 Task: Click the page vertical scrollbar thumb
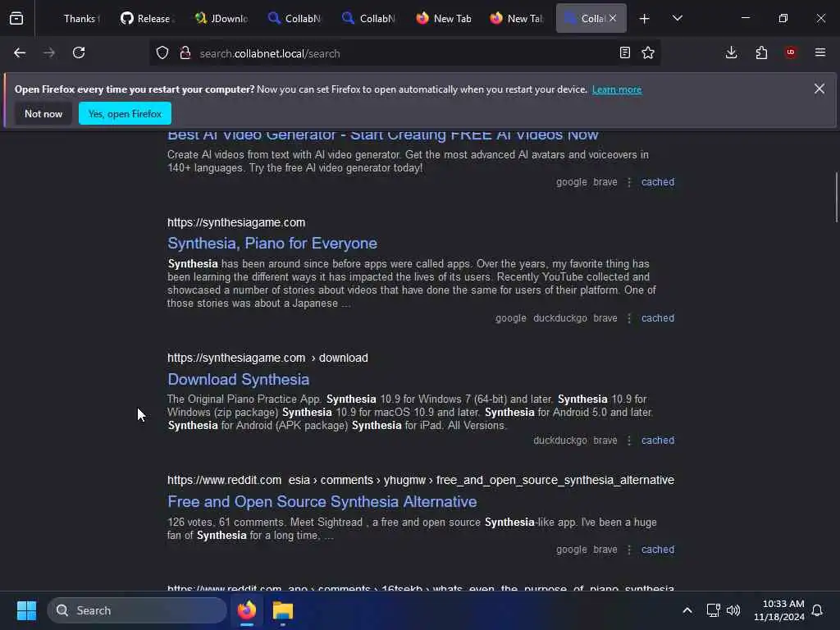(836, 197)
